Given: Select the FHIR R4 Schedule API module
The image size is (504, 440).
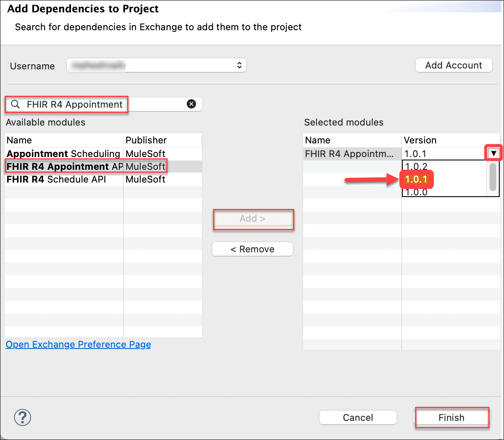Looking at the screenshot, I should [103, 179].
